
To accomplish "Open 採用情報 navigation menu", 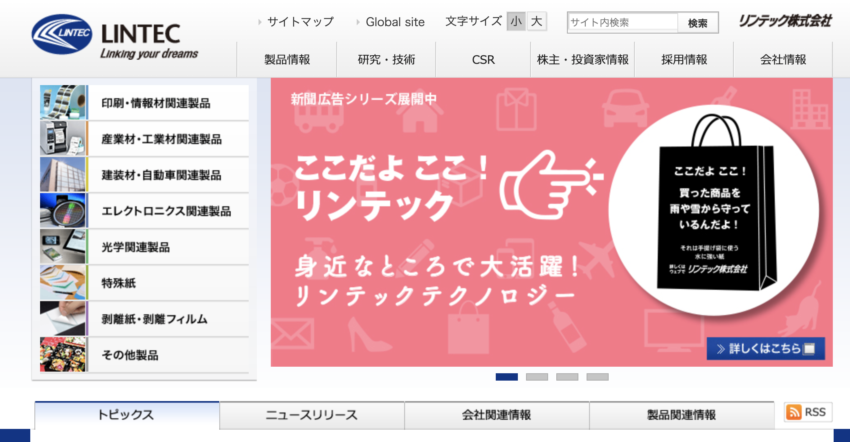I will pyautogui.click(x=684, y=60).
